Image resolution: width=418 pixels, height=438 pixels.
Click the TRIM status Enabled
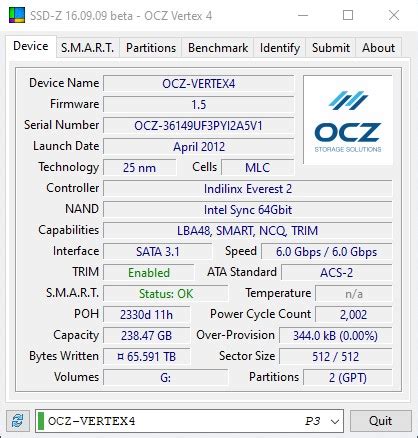coord(149,273)
